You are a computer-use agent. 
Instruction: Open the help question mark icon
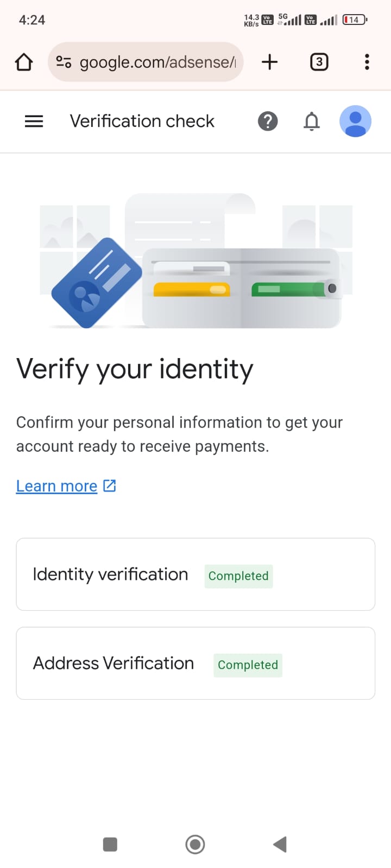268,121
